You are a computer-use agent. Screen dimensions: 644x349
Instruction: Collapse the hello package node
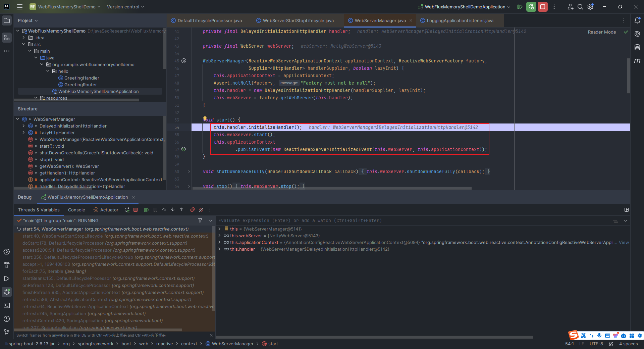coord(48,71)
